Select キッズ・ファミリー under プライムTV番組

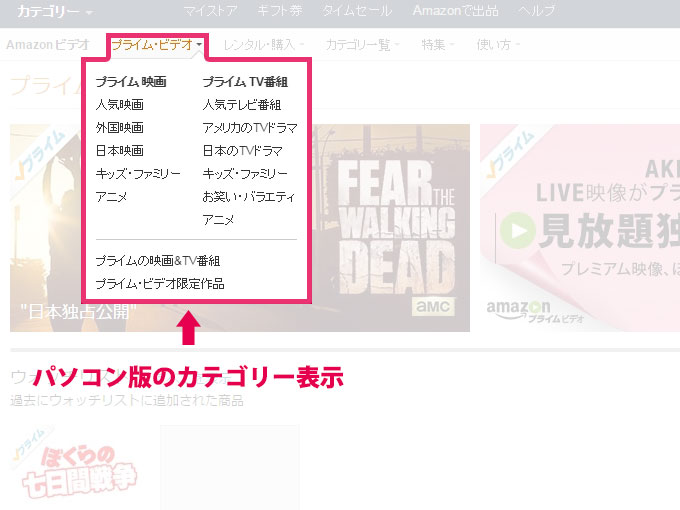[245, 173]
